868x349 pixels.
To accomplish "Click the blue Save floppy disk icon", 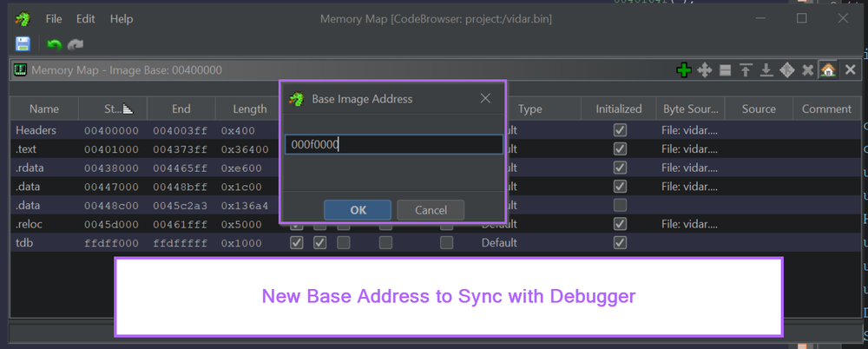I will click(x=23, y=43).
